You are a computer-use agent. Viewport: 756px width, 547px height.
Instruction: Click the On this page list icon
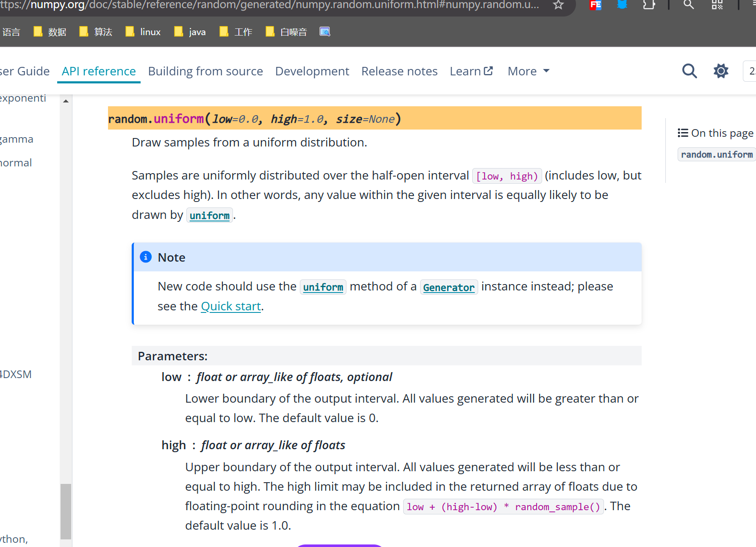click(683, 133)
